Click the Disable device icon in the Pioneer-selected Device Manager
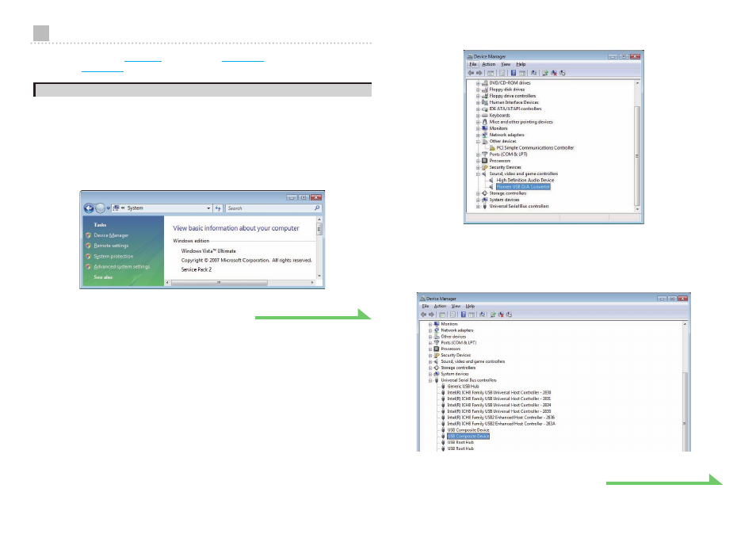Viewport: 756px width, 534px height. coord(562,73)
